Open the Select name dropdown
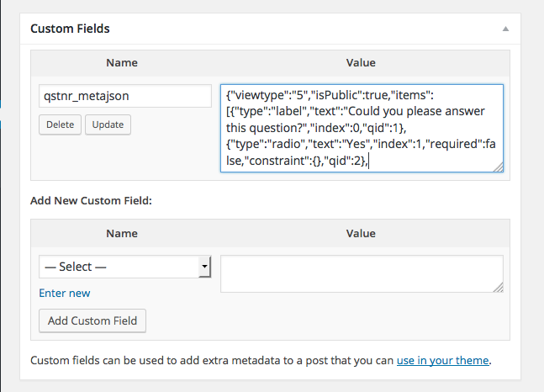This screenshot has height=392, width=544. (x=125, y=267)
